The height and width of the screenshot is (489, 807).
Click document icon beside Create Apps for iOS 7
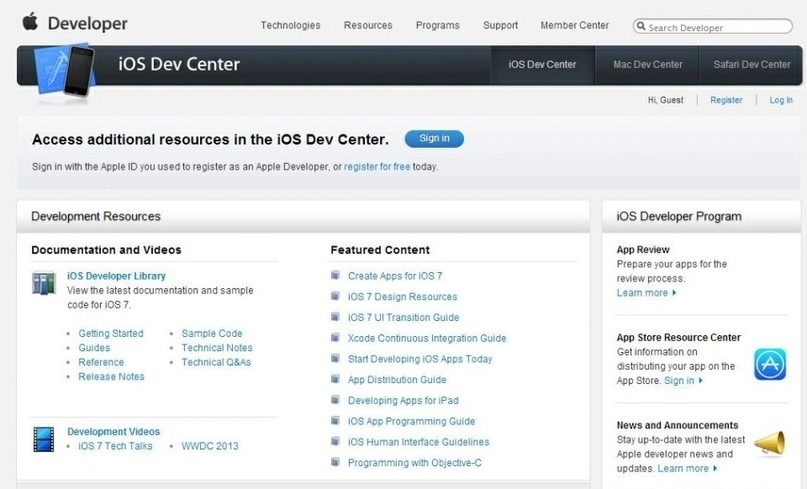pos(335,275)
